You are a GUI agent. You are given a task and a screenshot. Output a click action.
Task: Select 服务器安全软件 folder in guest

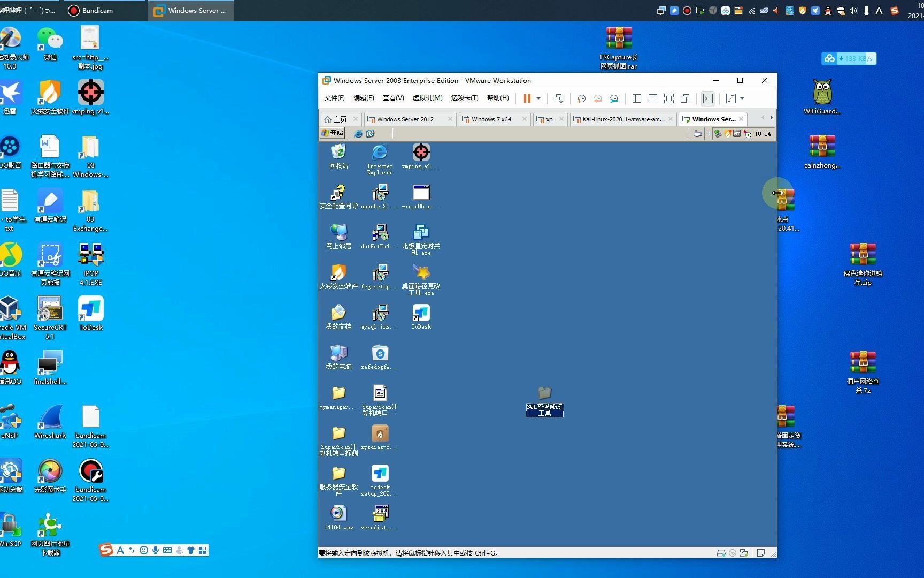pyautogui.click(x=338, y=481)
